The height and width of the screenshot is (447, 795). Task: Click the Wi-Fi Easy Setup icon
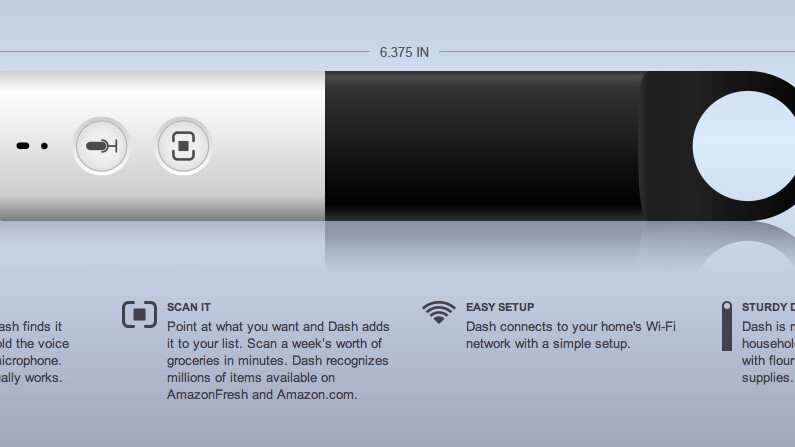439,312
